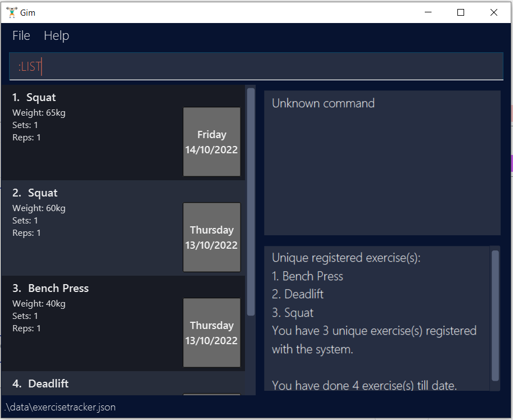Click Thursday 13/10/2022 date box of Bench Press

coord(212,333)
